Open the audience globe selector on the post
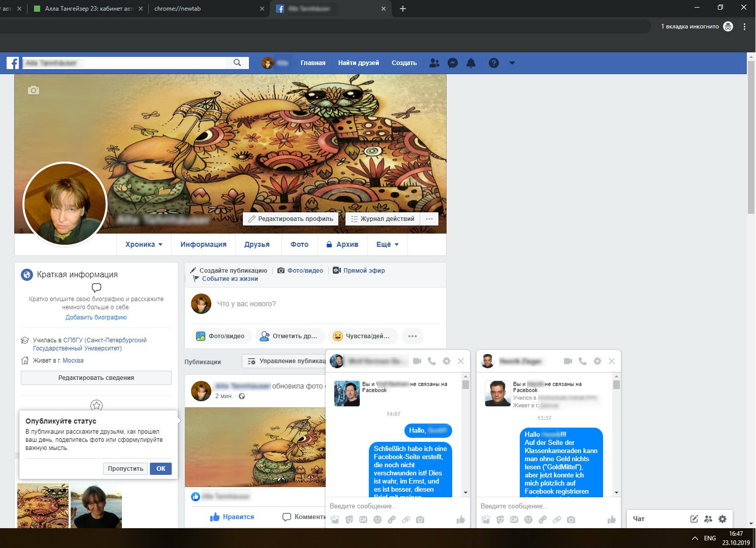The width and height of the screenshot is (756, 548). 242,396
